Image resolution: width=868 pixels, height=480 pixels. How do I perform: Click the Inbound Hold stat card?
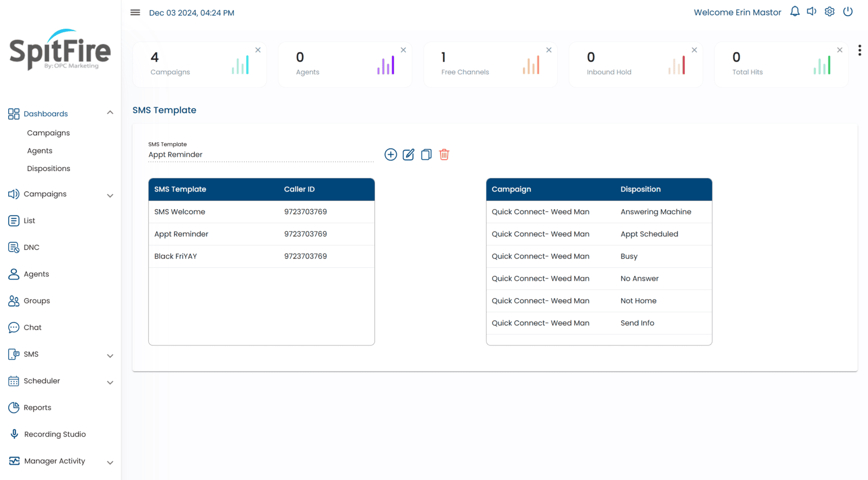636,65
